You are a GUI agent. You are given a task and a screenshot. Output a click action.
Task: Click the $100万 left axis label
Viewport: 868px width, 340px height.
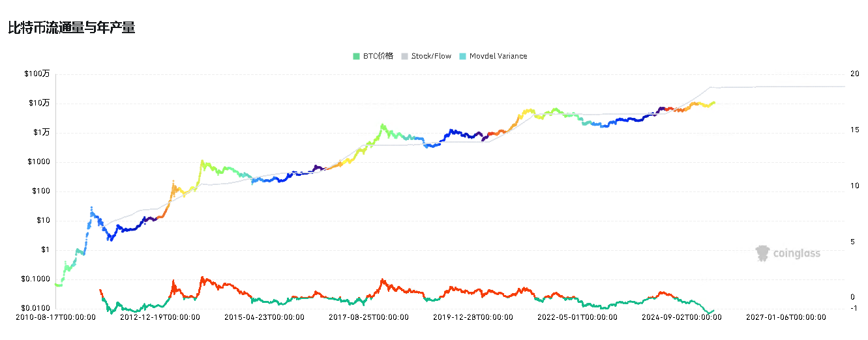[x=37, y=74]
